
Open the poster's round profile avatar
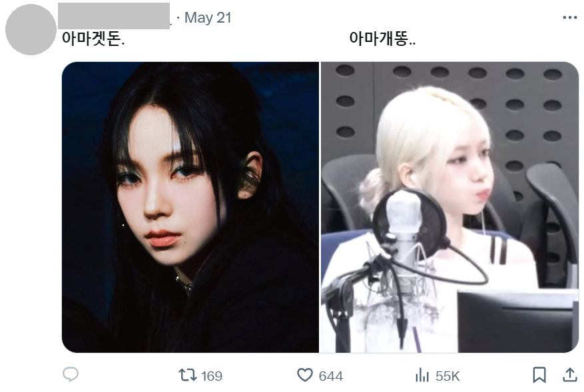[31, 30]
